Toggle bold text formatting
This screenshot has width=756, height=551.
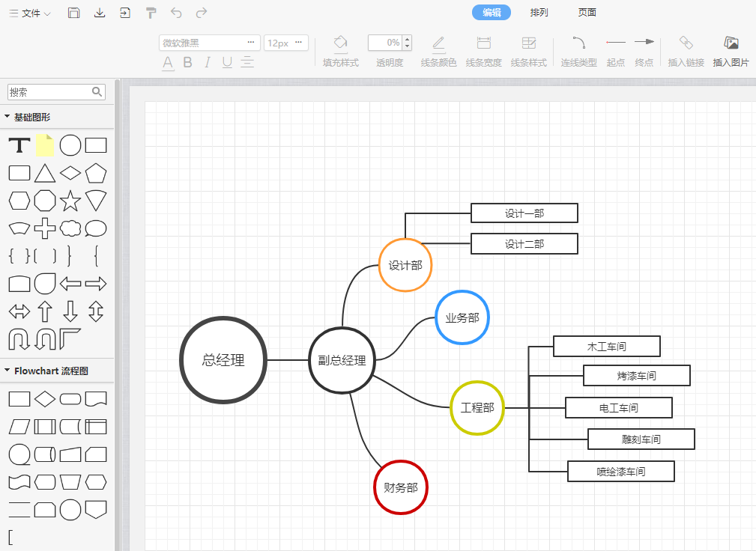tap(188, 62)
